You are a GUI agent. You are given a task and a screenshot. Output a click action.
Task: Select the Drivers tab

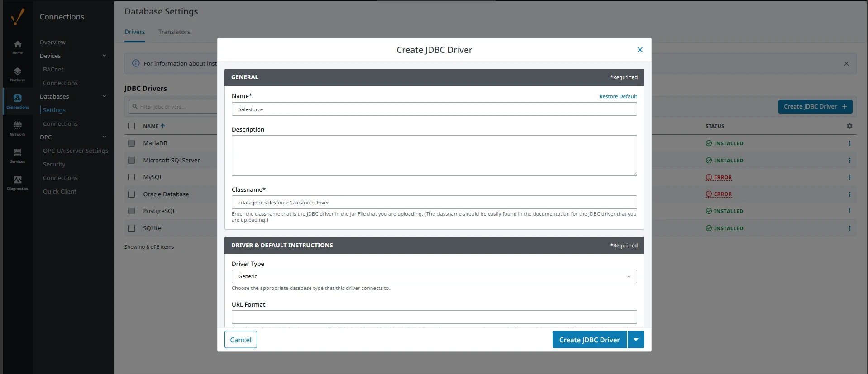click(135, 32)
